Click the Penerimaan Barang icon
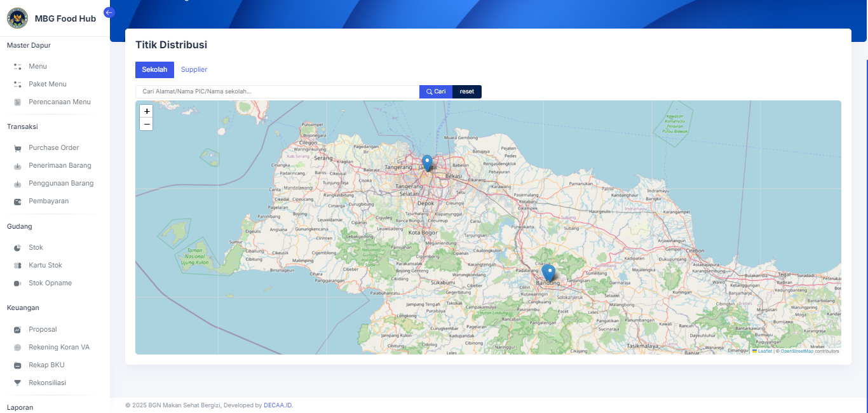The image size is (868, 413). 17,165
